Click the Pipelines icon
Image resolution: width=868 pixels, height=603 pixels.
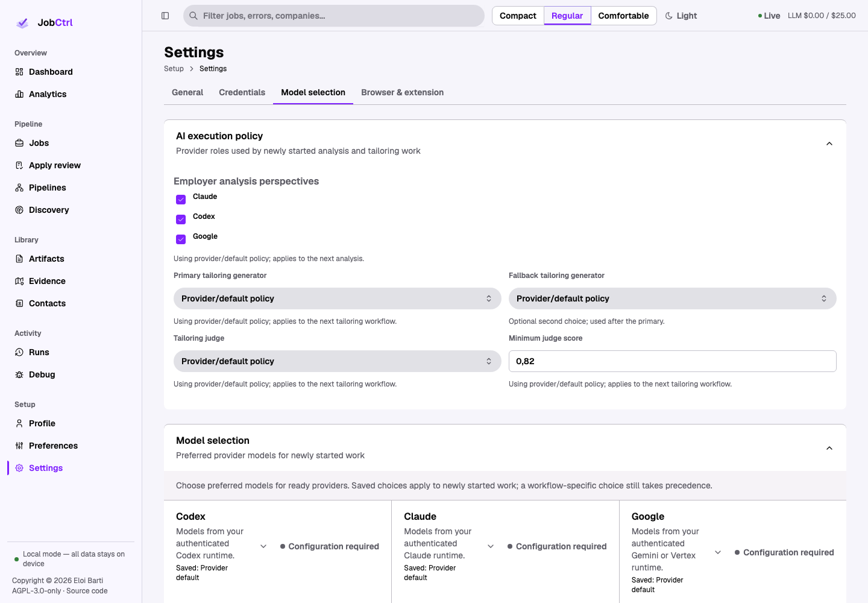point(19,188)
